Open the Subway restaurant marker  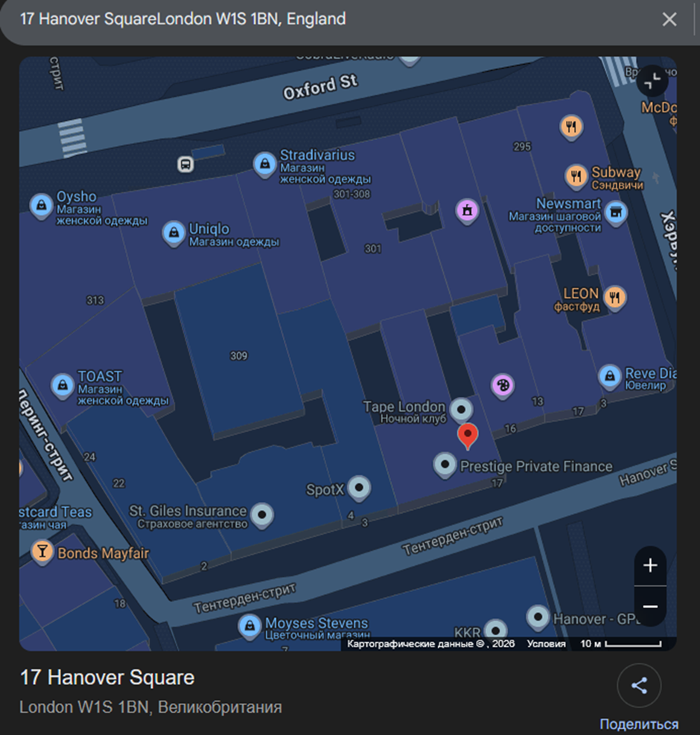[x=576, y=176]
